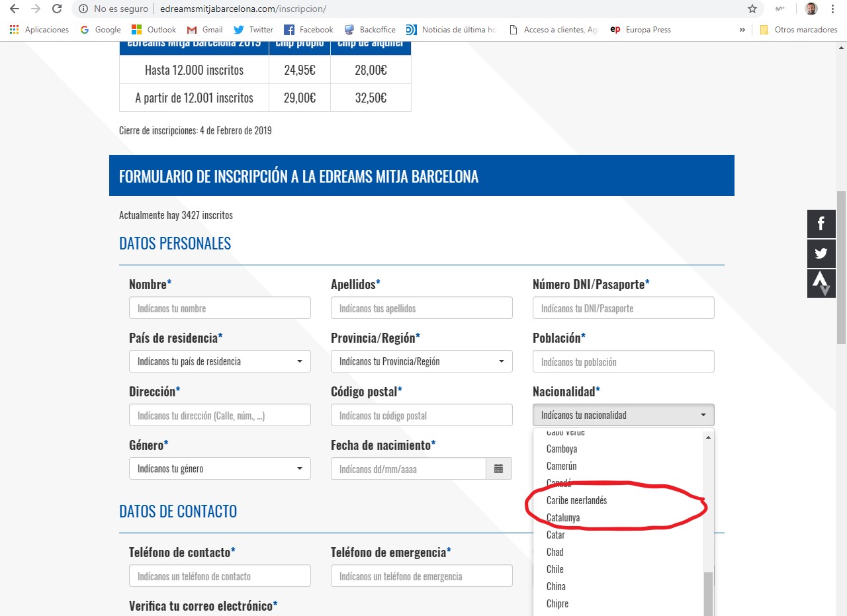This screenshot has height=616, width=847.
Task: Select Catalunya from nationality list
Action: [563, 518]
